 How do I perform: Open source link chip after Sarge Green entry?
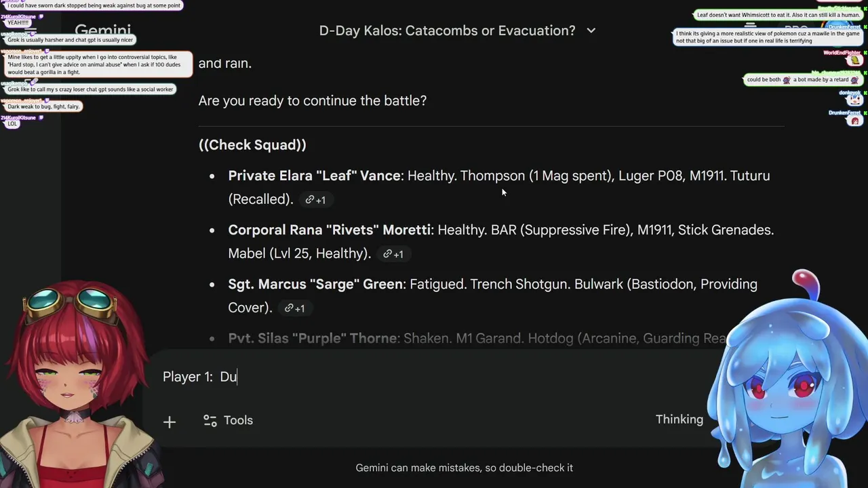(294, 308)
